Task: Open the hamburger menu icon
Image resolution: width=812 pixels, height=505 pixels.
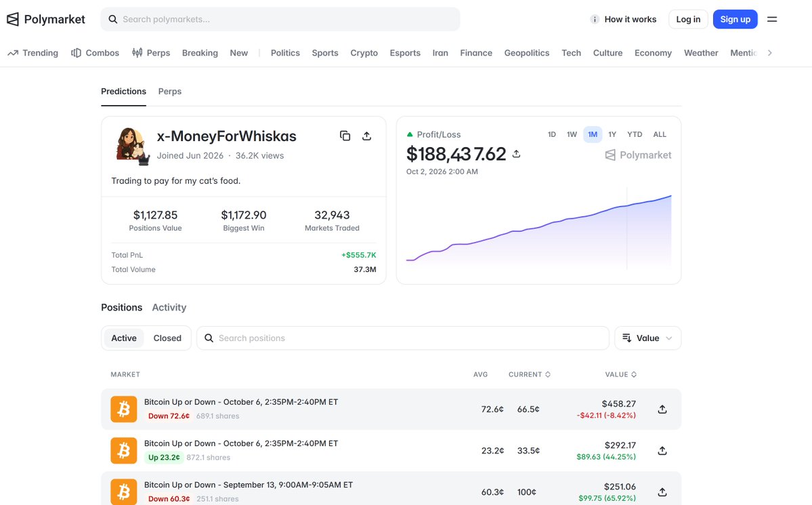Action: pyautogui.click(x=772, y=19)
